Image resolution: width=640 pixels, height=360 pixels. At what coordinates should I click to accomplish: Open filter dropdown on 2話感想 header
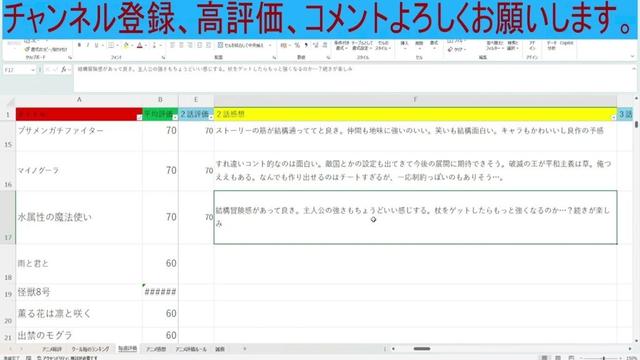tap(613, 118)
